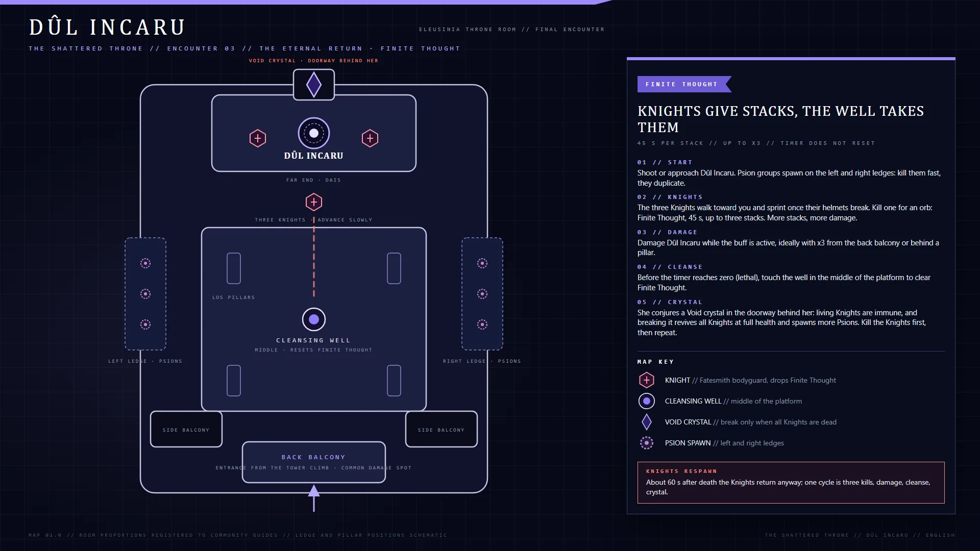Viewport: 980px width, 551px height.
Task: Click 'VOID CRYSTAL · DOORWAY BEHIND HER' label
Action: pyautogui.click(x=313, y=61)
